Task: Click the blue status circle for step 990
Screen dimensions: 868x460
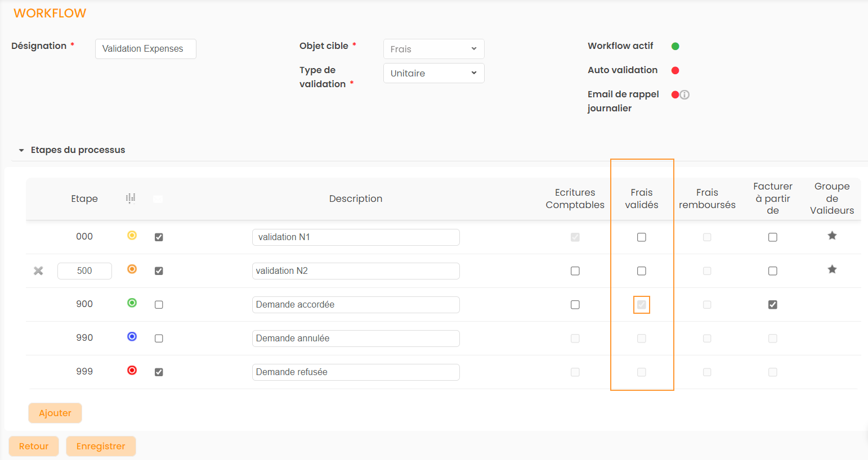Action: (x=132, y=337)
